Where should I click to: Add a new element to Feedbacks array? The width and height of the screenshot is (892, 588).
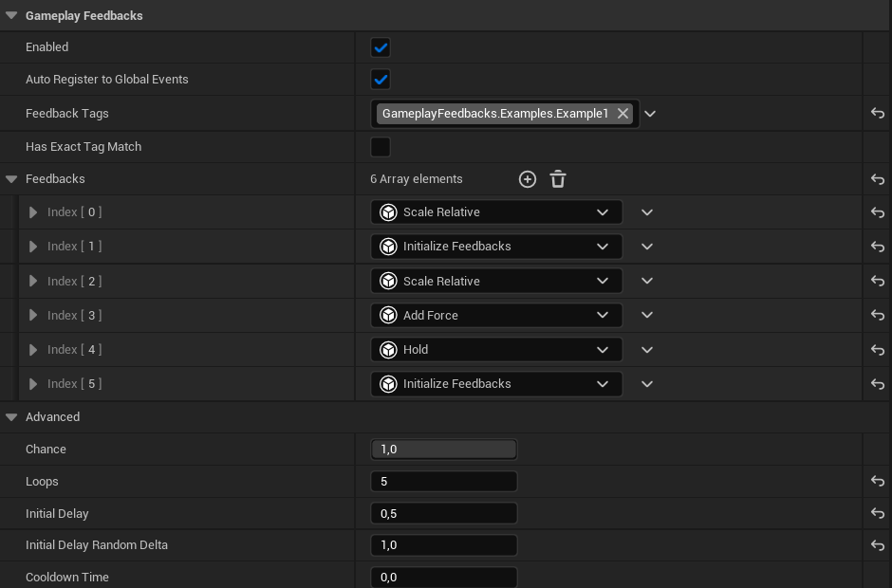(528, 179)
